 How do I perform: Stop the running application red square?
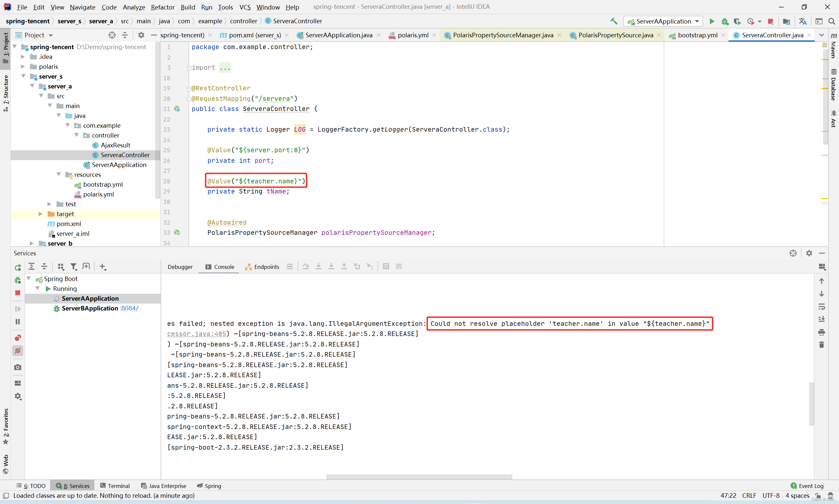771,21
